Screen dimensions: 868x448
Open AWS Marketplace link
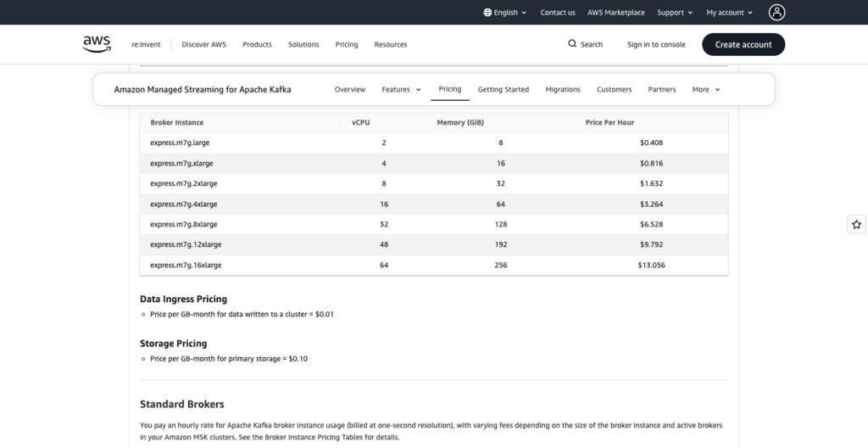[x=616, y=12]
